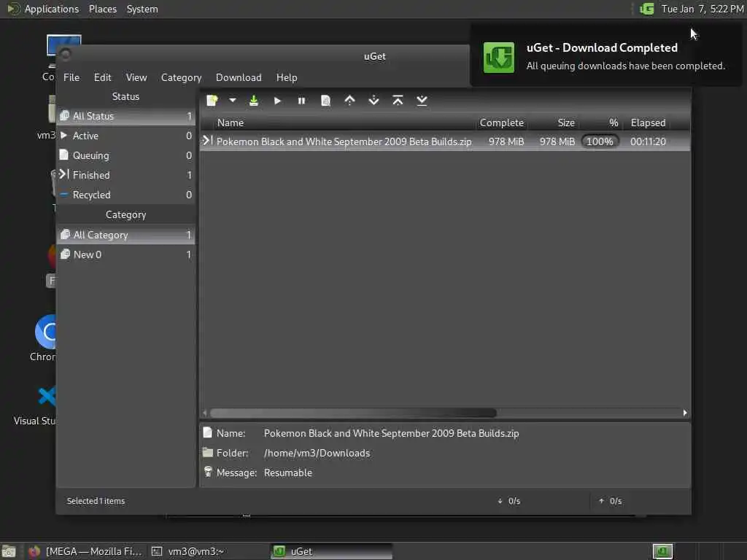Click the Category panel header

125,215
